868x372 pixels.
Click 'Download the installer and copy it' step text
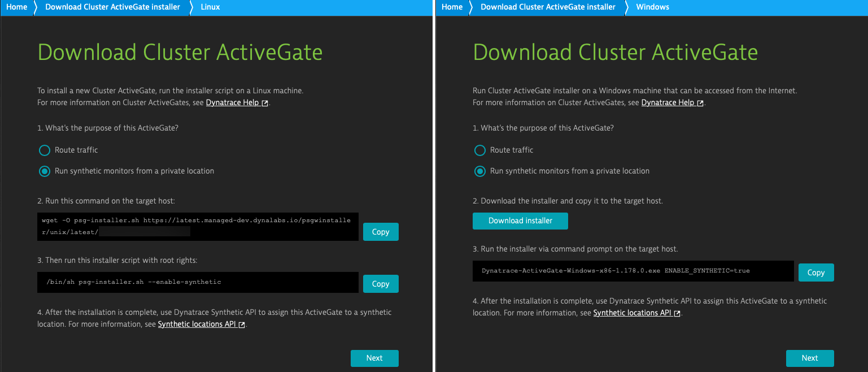(568, 201)
